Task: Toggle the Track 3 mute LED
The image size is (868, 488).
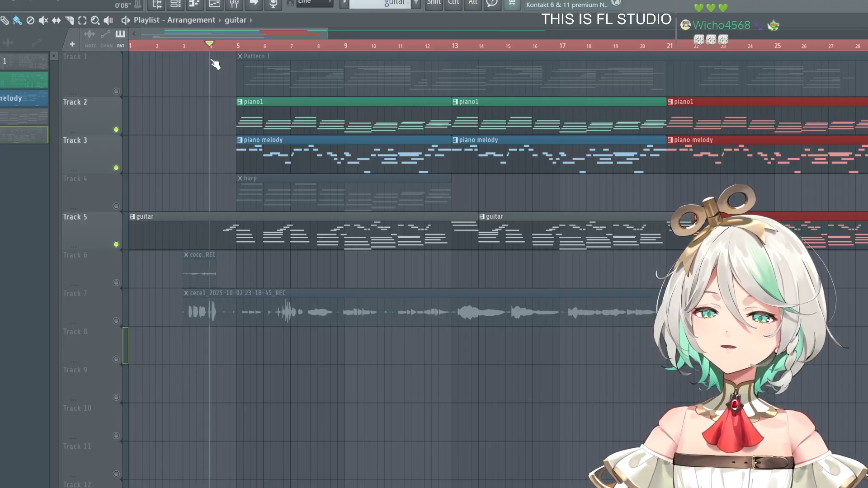Action: click(116, 168)
